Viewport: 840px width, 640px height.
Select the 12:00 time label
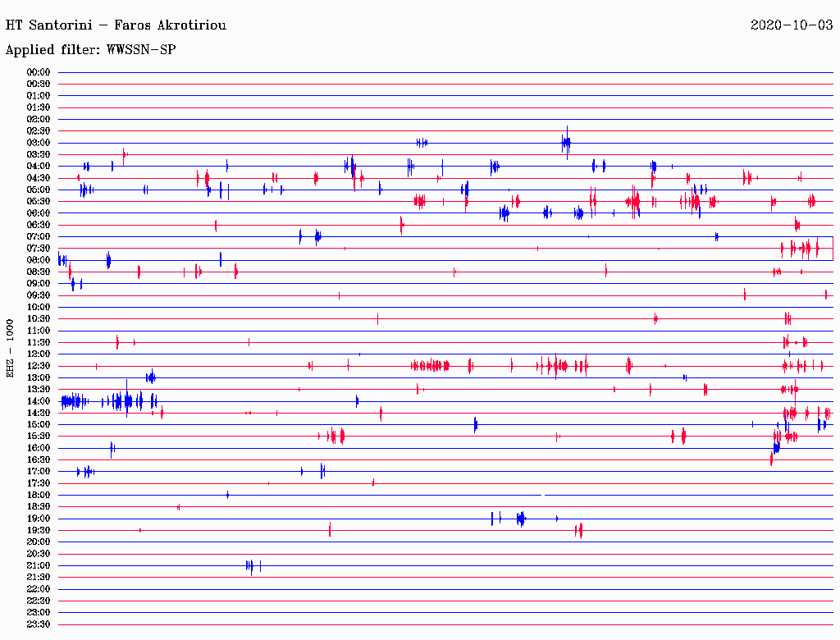pyautogui.click(x=38, y=354)
